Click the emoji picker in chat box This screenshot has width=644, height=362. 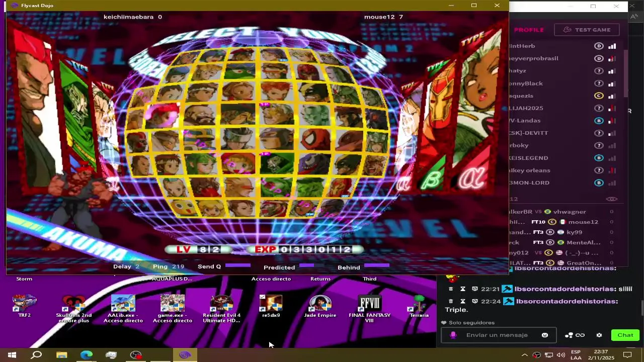coord(544,335)
